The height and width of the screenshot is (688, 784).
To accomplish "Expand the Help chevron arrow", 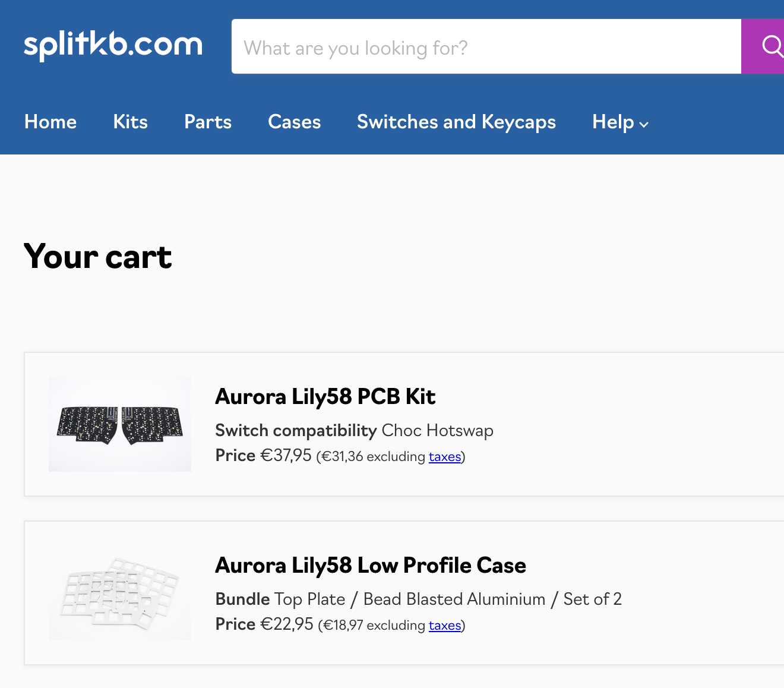I will (x=644, y=124).
